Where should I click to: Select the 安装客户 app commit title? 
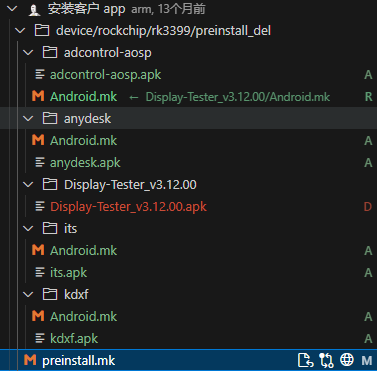86,9
